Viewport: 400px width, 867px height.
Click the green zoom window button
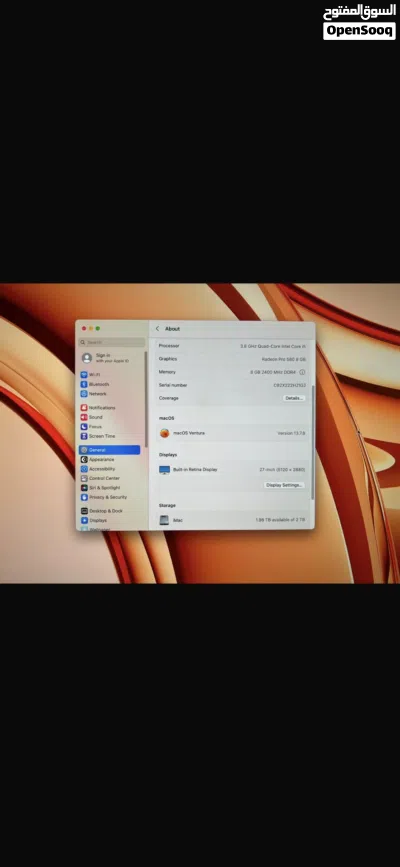click(98, 328)
